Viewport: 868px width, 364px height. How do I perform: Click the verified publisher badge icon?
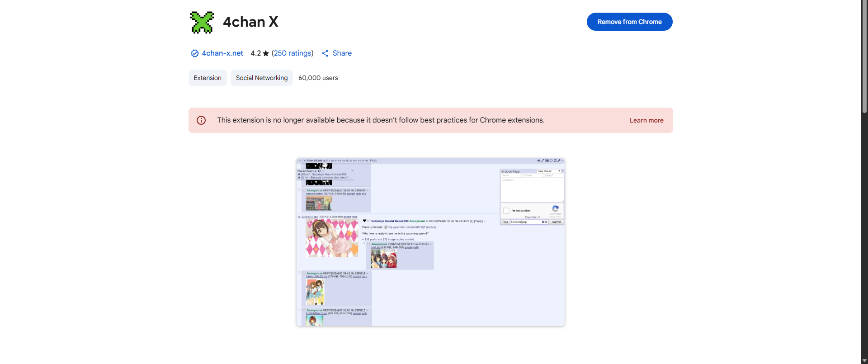[195, 53]
